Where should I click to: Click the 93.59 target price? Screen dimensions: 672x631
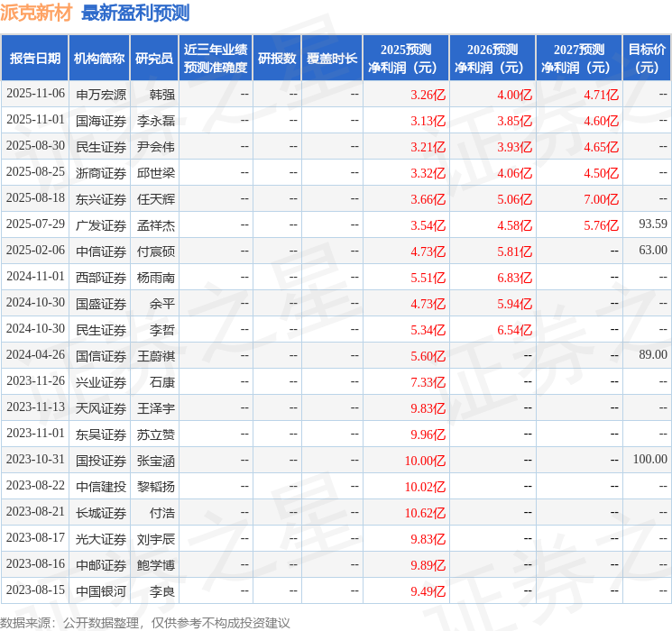pyautogui.click(x=653, y=224)
